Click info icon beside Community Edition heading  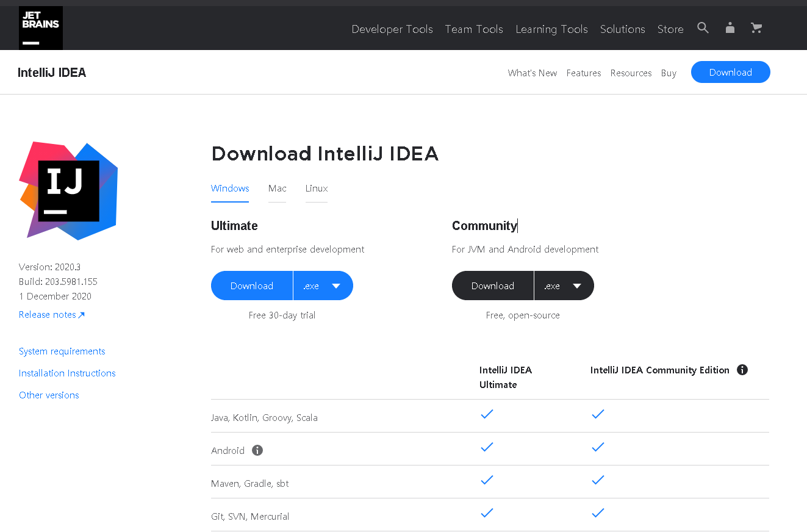coord(742,370)
